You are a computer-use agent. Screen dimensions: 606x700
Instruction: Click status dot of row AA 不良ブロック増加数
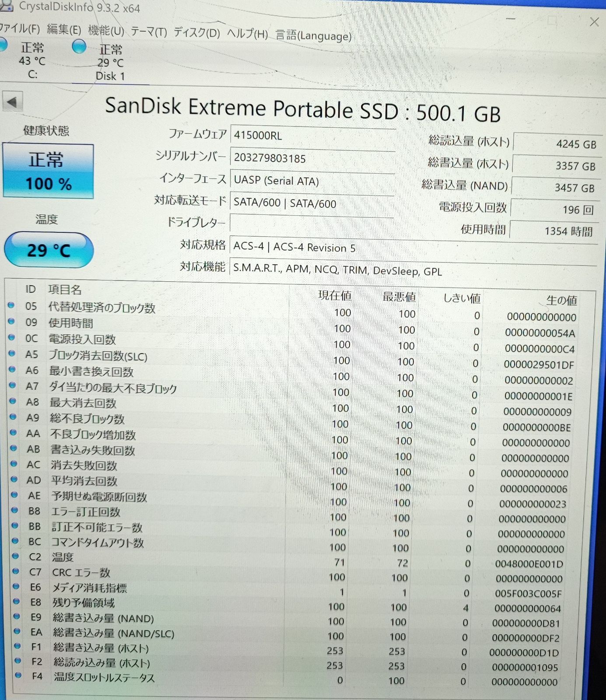(x=13, y=432)
